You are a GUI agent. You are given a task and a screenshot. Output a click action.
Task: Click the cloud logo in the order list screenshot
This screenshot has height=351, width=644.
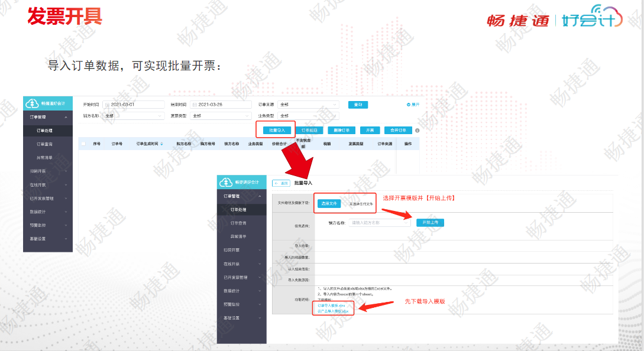[32, 103]
